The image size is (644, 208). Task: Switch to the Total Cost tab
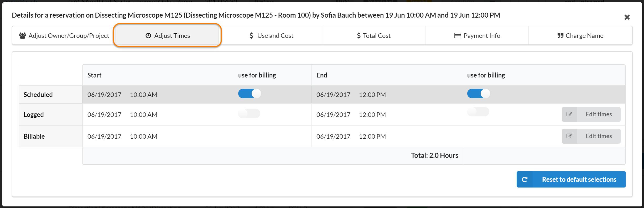pos(373,35)
